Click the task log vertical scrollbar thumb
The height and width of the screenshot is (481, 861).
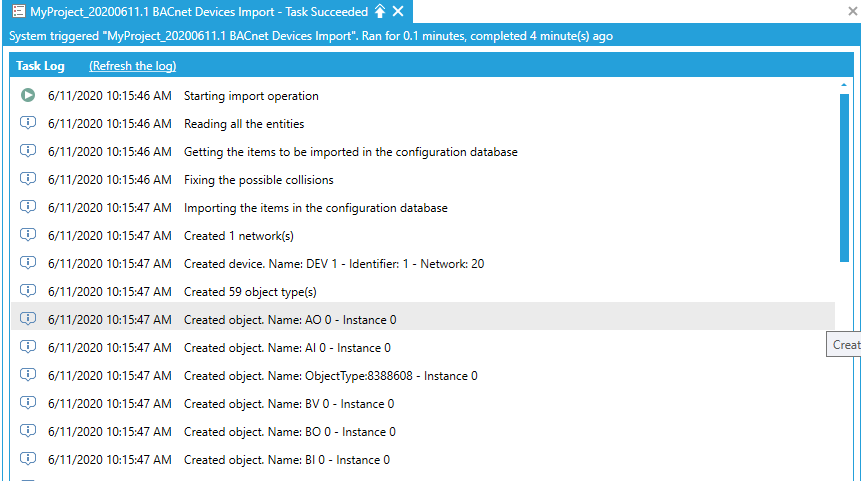845,175
